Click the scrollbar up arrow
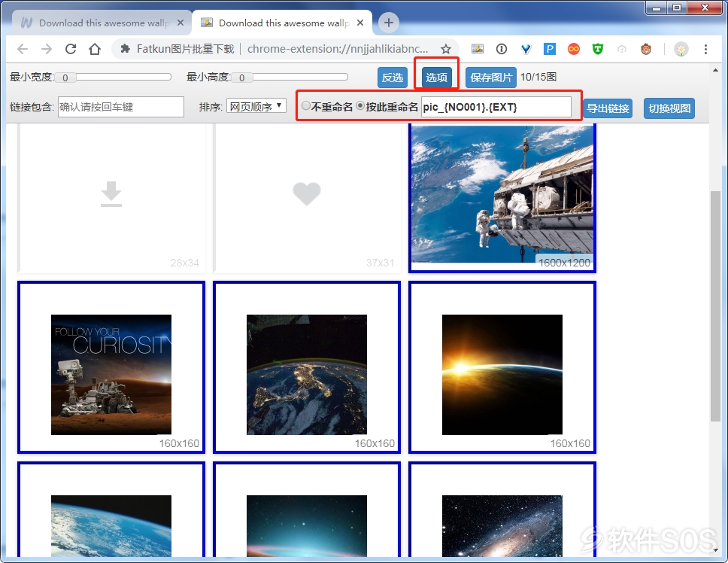This screenshot has width=728, height=563. (x=715, y=71)
